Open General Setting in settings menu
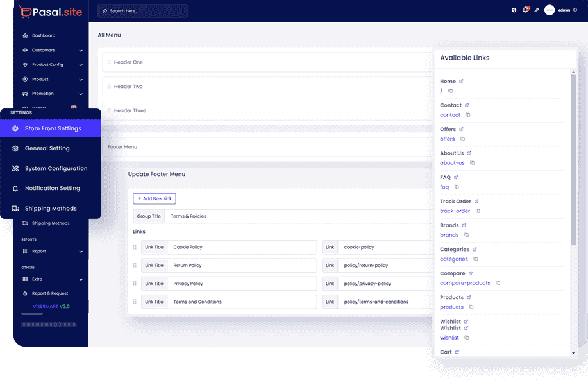The image size is (588, 380). coord(47,148)
